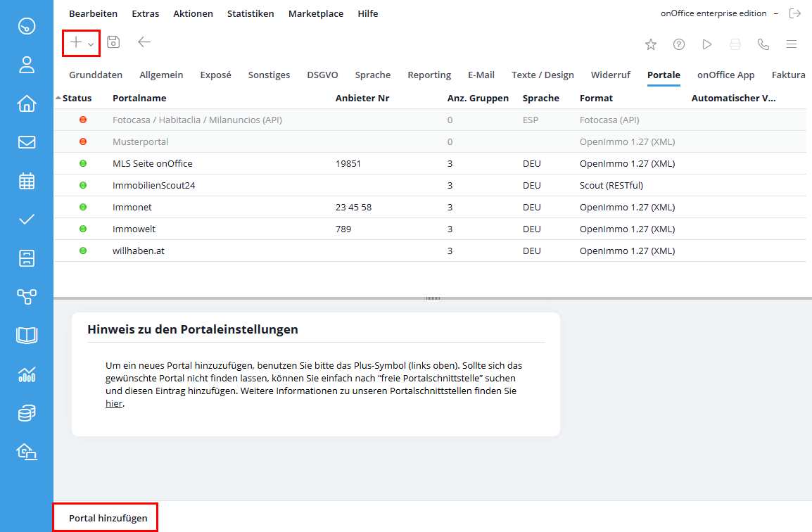Open the Bearbeiten menu
This screenshot has width=812, height=532.
(x=93, y=14)
